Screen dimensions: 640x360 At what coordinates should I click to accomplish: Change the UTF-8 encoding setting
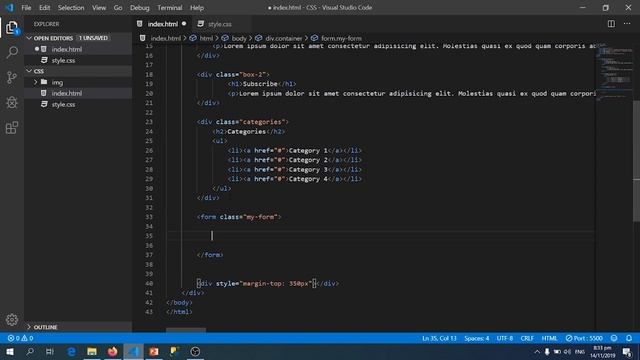[x=505, y=338]
